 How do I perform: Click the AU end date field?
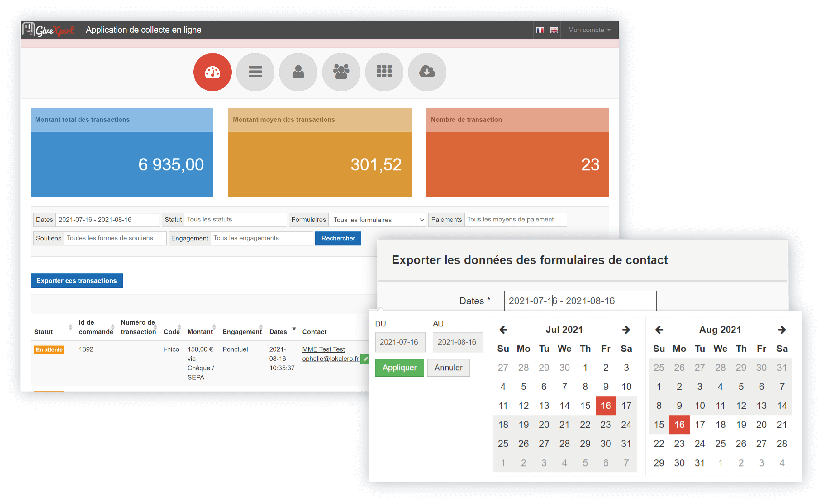(458, 342)
